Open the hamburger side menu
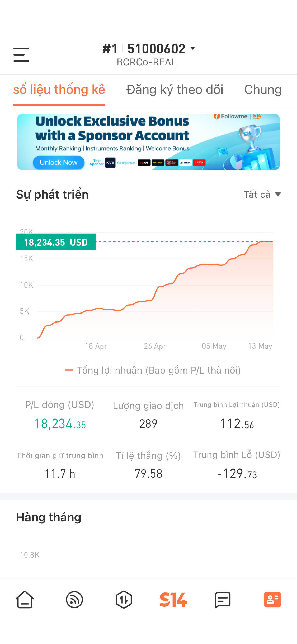 [x=21, y=55]
